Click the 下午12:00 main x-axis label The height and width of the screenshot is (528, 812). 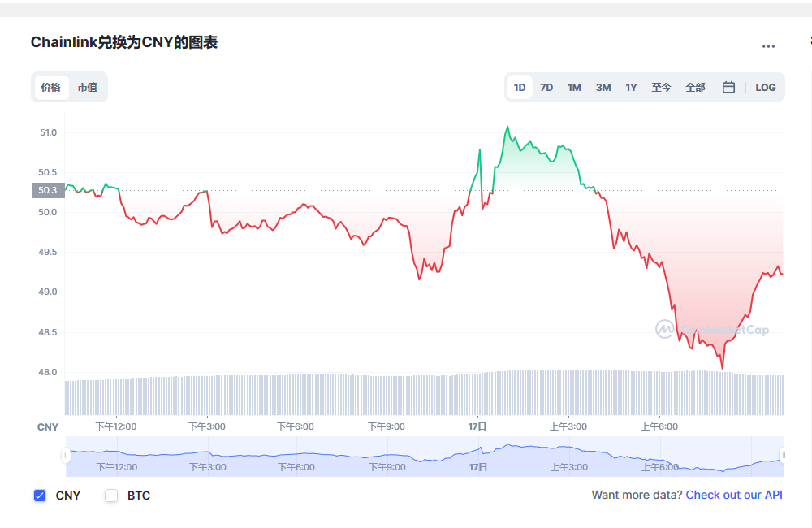coord(116,426)
